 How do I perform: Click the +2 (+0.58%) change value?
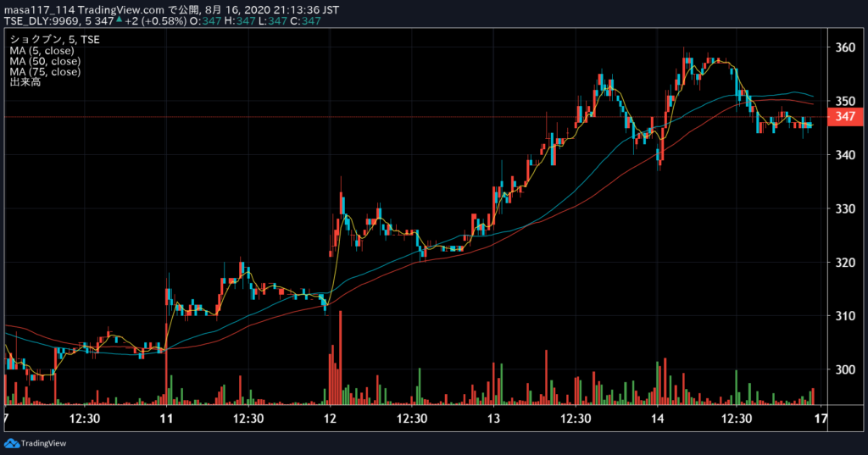156,21
